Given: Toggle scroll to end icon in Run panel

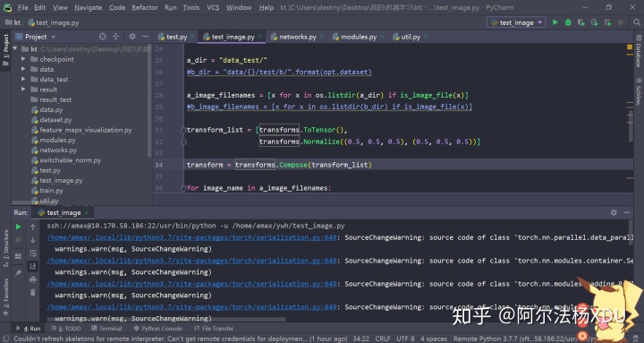Looking at the screenshot, I should coord(33,266).
